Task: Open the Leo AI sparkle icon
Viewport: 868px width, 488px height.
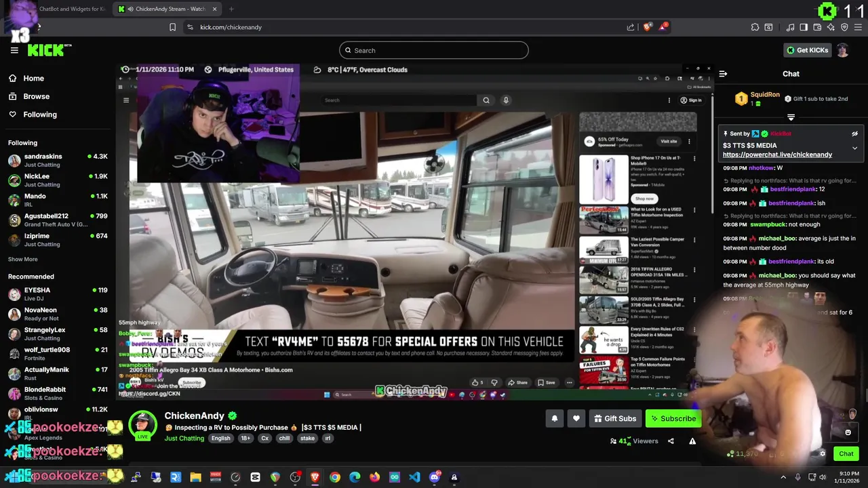Action: pyautogui.click(x=831, y=27)
